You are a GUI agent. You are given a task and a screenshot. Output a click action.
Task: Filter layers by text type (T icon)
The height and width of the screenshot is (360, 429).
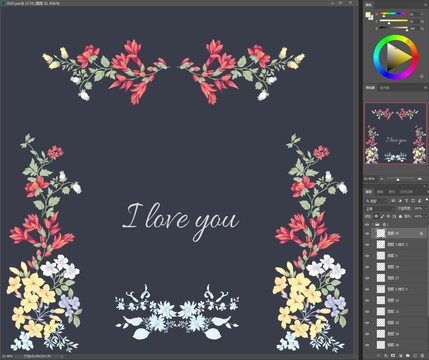(x=406, y=201)
